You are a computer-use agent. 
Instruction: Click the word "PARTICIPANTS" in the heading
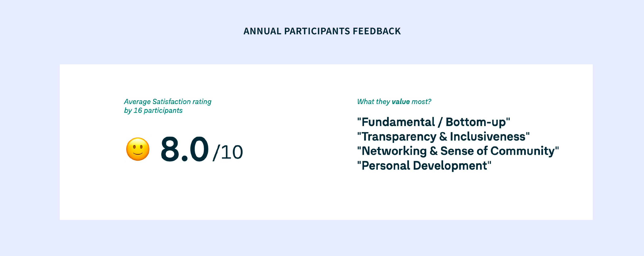pyautogui.click(x=317, y=31)
